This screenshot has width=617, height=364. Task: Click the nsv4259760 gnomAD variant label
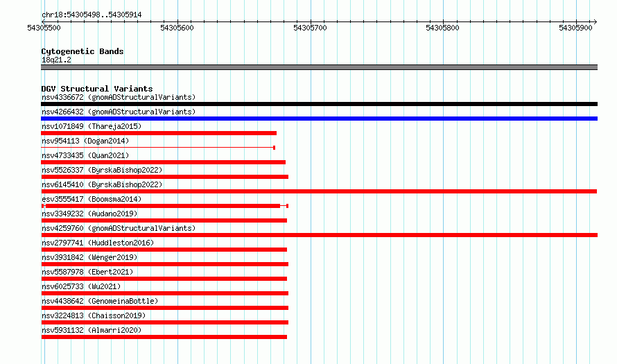click(119, 228)
